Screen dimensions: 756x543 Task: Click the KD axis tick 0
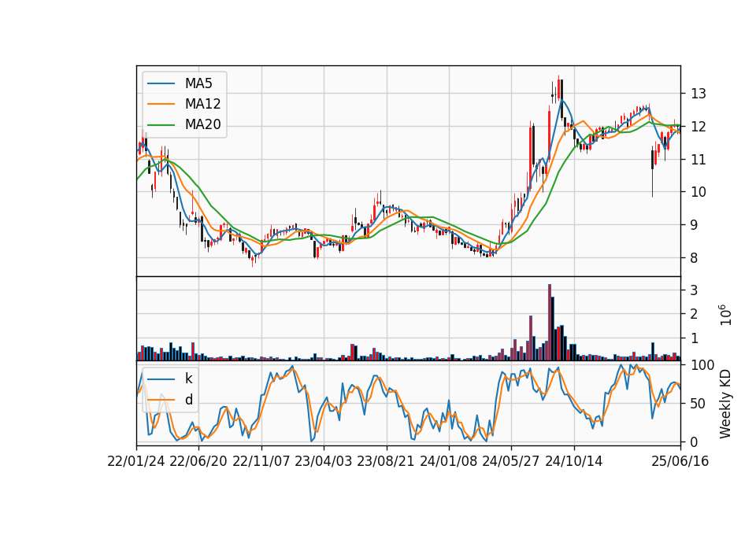tap(695, 442)
